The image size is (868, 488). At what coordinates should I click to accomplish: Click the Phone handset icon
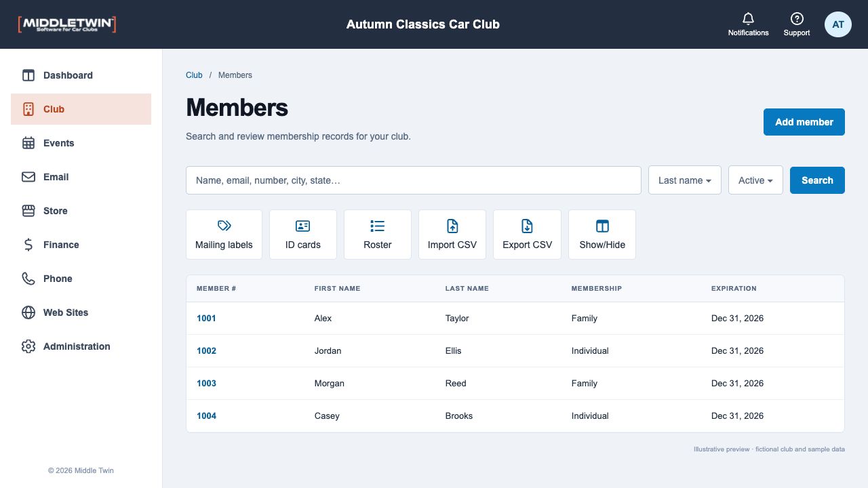click(x=28, y=279)
